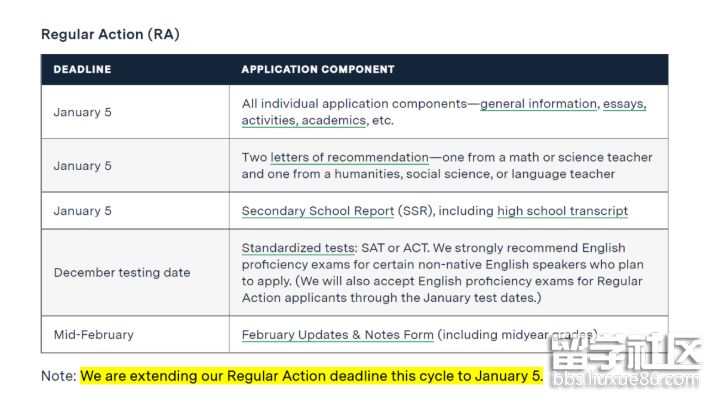Viewport: 716px width, 401px height.
Task: Click the December testing date cell
Action: [121, 272]
